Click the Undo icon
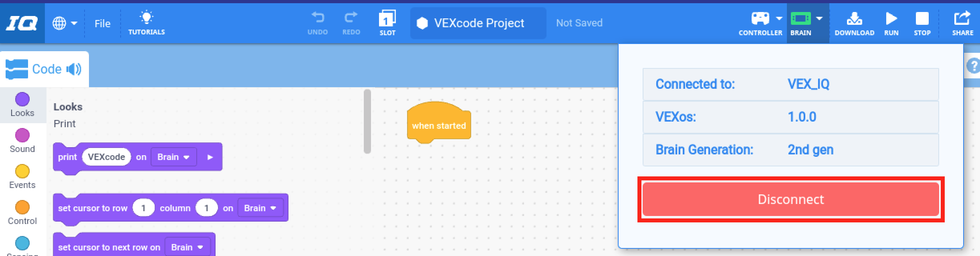The height and width of the screenshot is (256, 980). pos(318,18)
